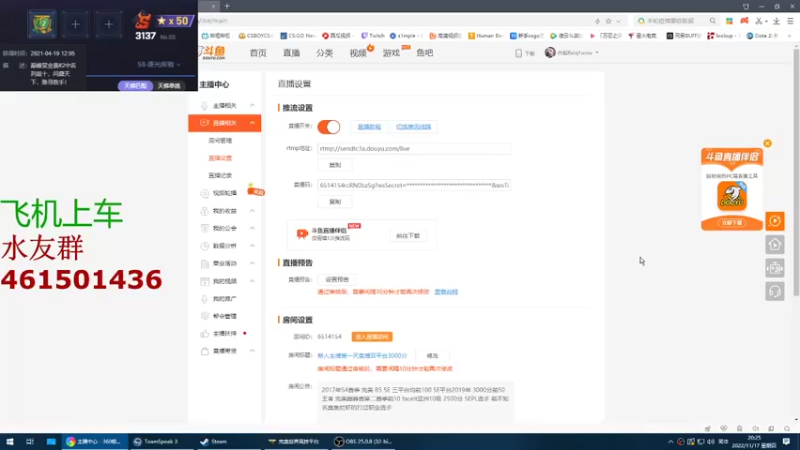Screen dimensions: 800x450
Task: Click the browser search magnifier icon
Action: (712, 21)
